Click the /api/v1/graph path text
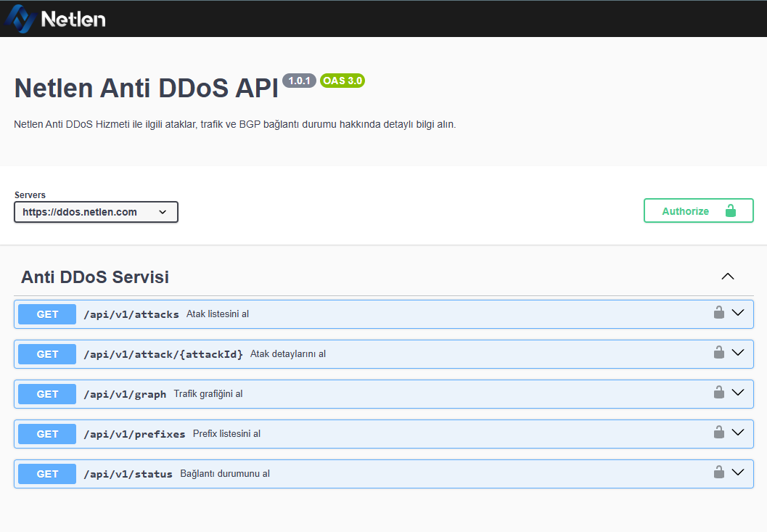The image size is (767, 532). [x=125, y=395]
